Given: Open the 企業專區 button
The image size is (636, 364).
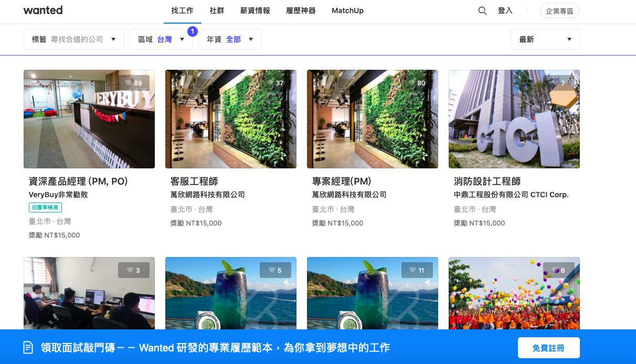Looking at the screenshot, I should [559, 11].
